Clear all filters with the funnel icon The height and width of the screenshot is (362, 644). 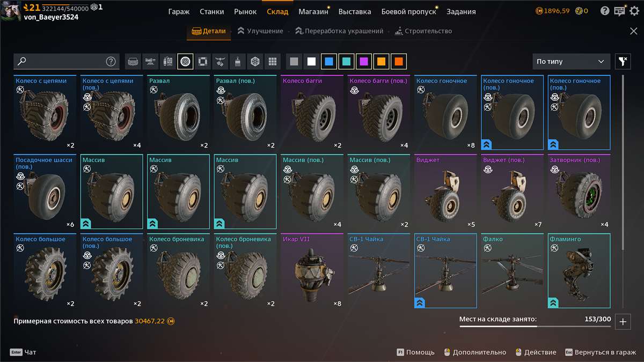coord(623,62)
